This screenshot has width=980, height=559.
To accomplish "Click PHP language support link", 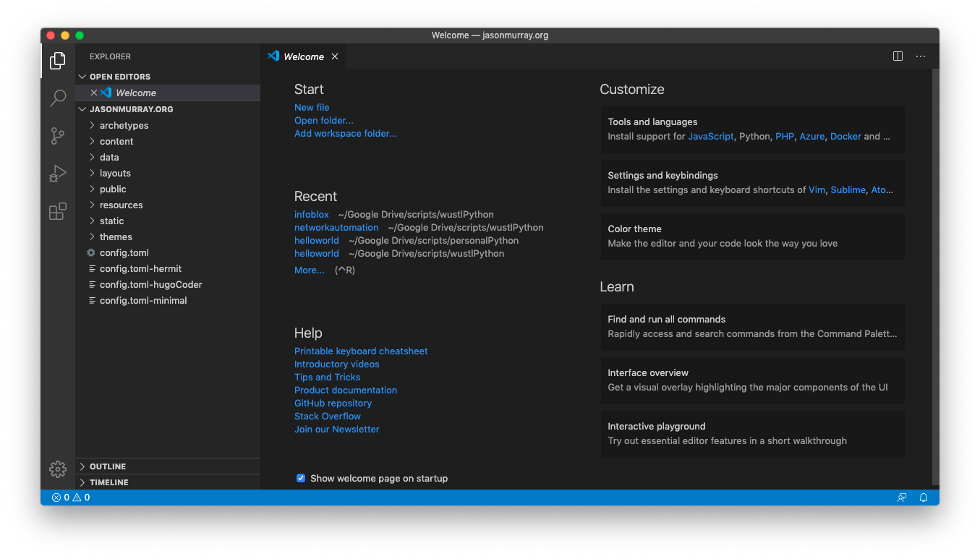I will point(785,136).
